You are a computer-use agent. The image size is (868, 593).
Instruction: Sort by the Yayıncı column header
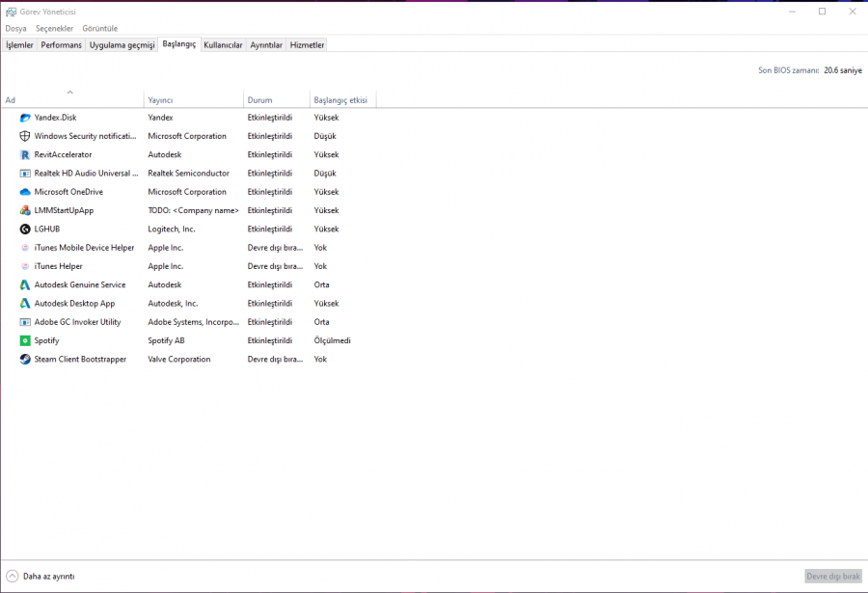[193, 100]
